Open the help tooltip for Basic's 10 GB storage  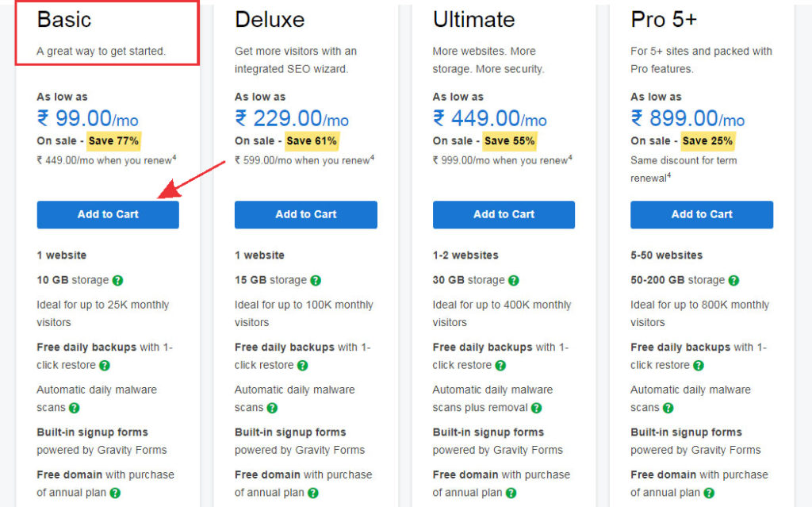click(117, 279)
